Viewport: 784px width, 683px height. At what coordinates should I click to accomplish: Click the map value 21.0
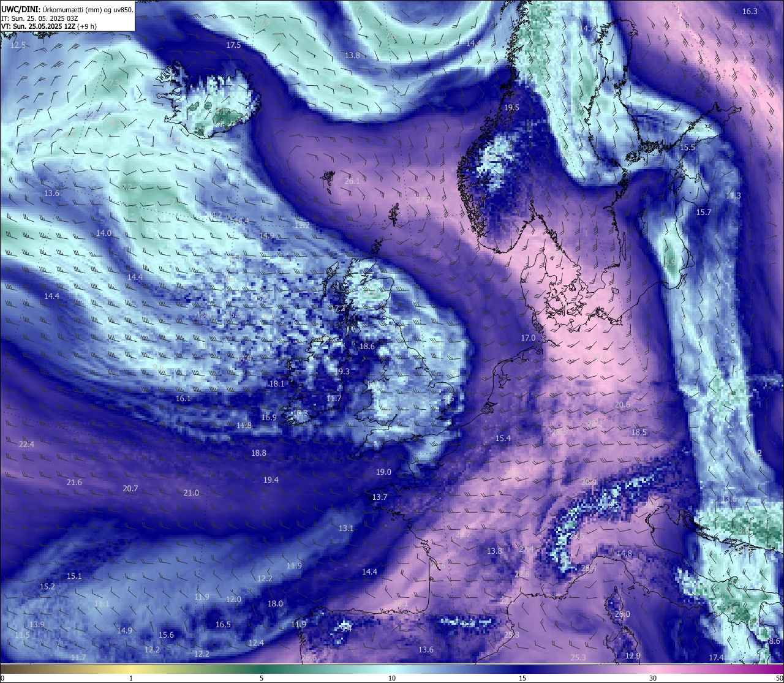pyautogui.click(x=191, y=493)
